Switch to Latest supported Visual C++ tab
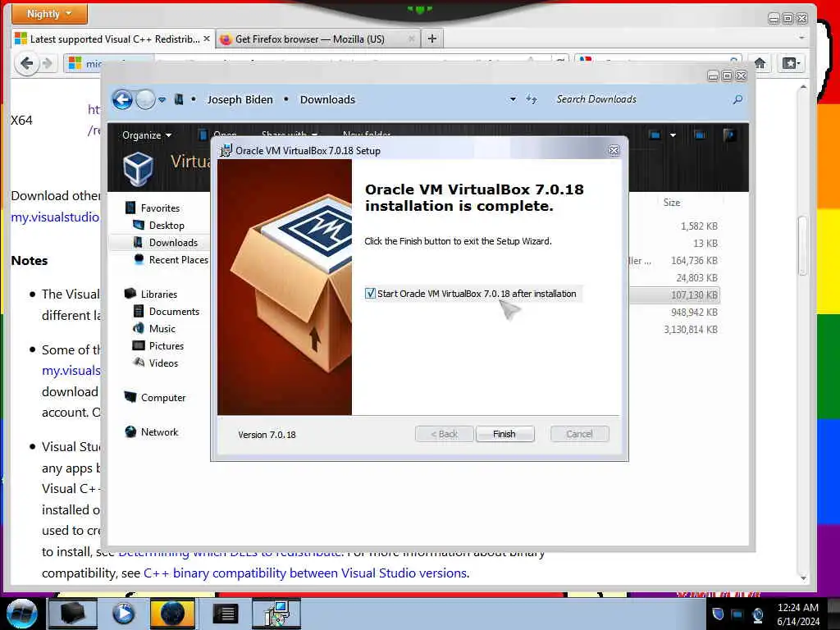Screen dimensions: 840x630 (113, 39)
